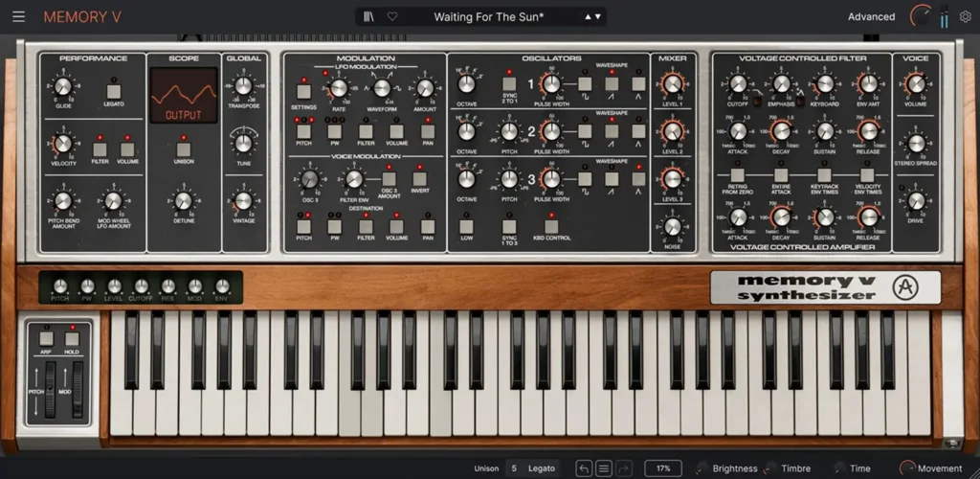The image size is (980, 479).
Task: Click the Movement macro knob
Action: point(907,468)
